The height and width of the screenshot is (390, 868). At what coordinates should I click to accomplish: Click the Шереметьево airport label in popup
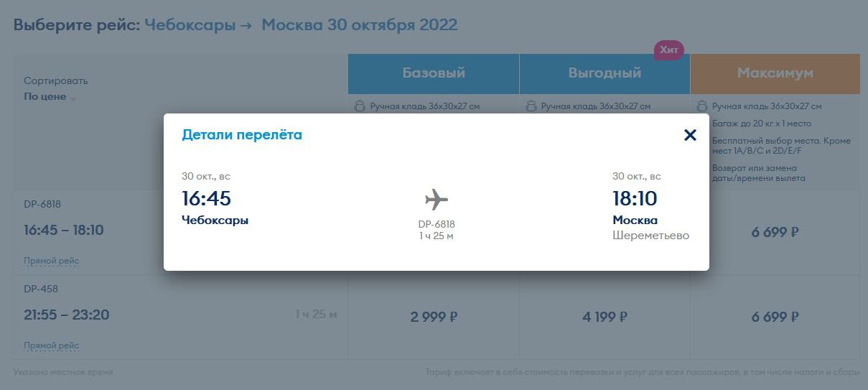click(x=650, y=236)
